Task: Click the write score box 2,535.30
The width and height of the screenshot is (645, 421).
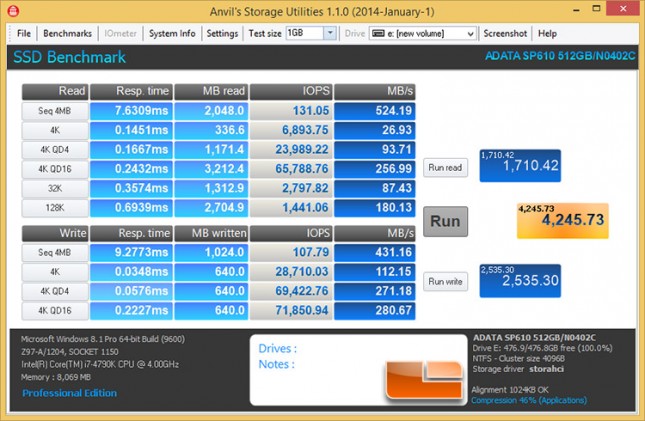Action: click(520, 281)
